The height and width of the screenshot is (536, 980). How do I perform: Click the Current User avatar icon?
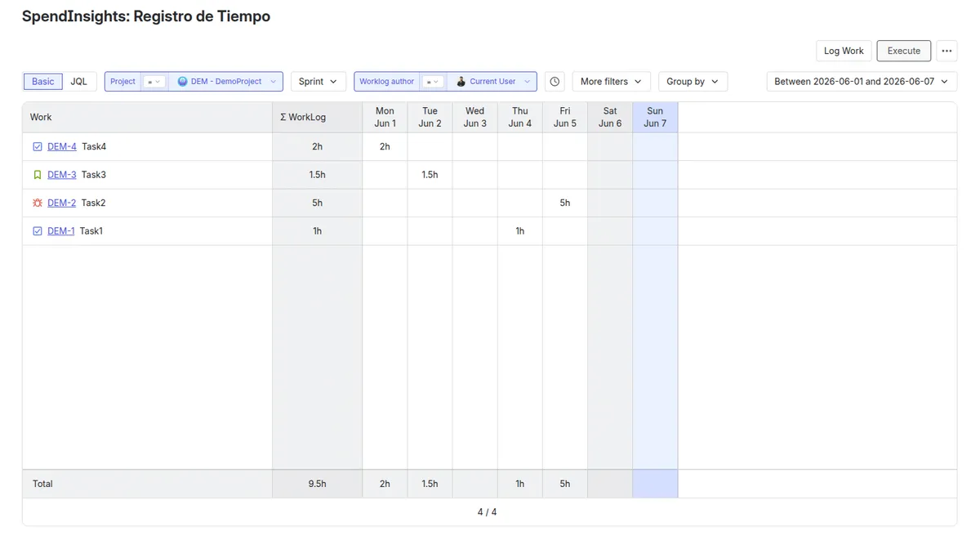461,82
